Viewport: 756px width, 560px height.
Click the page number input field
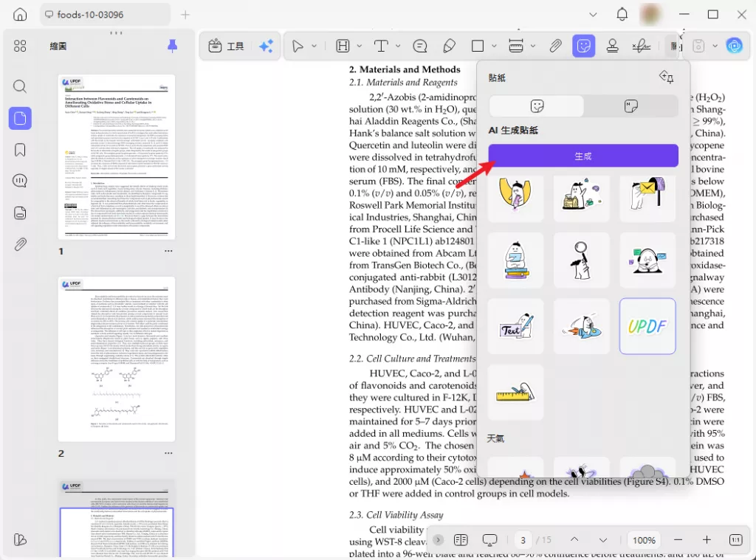523,540
